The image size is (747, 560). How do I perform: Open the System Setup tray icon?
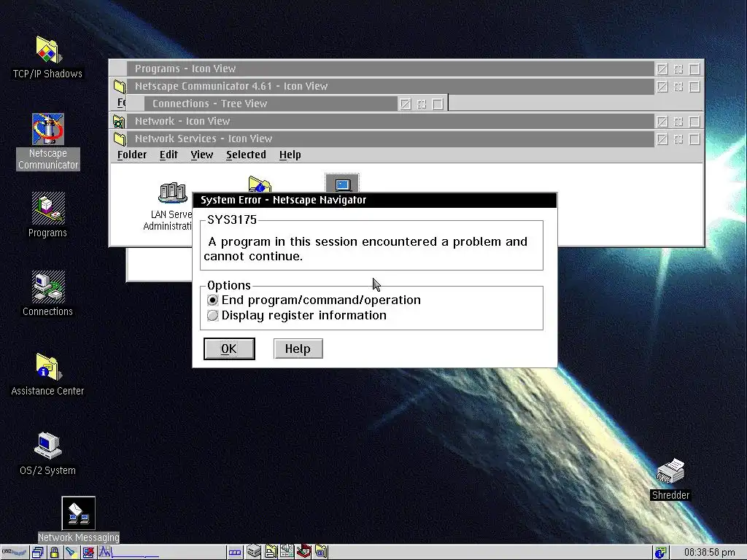[x=287, y=552]
